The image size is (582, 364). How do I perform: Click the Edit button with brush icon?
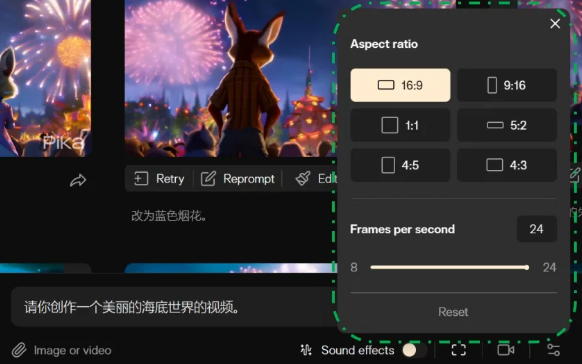click(x=316, y=179)
